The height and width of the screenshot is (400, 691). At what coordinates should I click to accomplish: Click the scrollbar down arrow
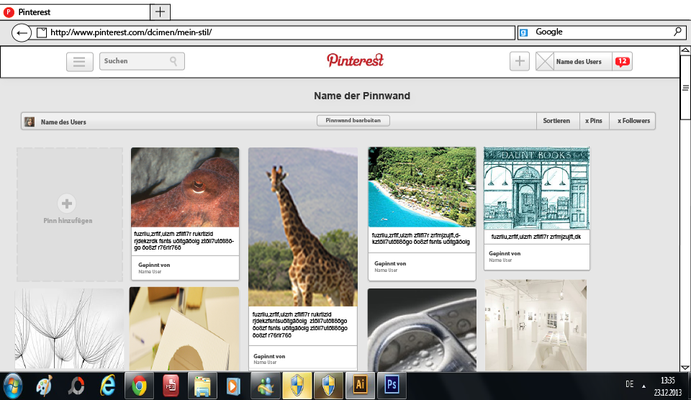685,367
